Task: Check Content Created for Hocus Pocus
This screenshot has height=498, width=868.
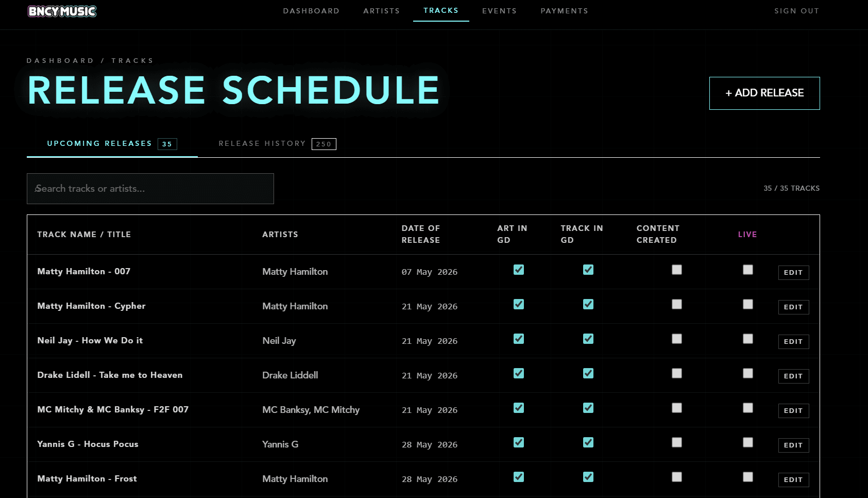Action: tap(677, 442)
